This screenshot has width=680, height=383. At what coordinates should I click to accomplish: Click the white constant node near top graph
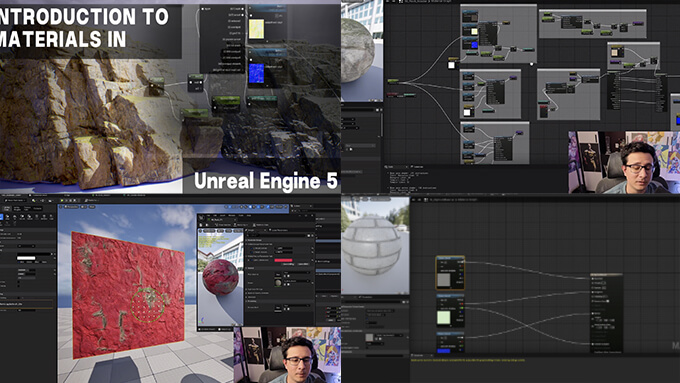451,65
